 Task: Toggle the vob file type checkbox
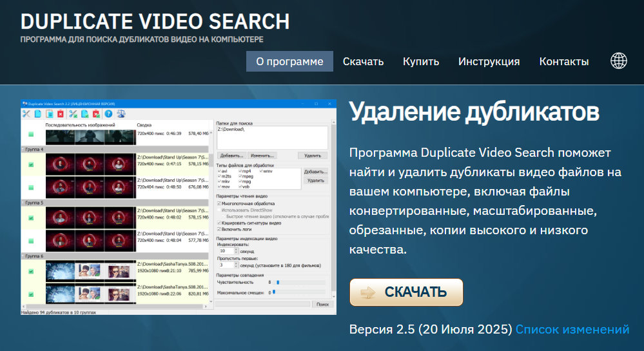pos(240,186)
